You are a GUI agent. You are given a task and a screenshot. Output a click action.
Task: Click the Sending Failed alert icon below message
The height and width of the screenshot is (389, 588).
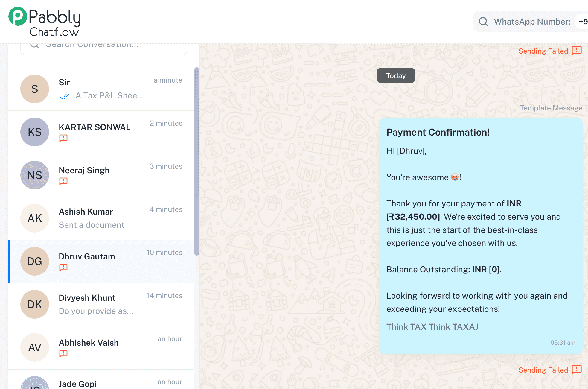[x=577, y=370]
